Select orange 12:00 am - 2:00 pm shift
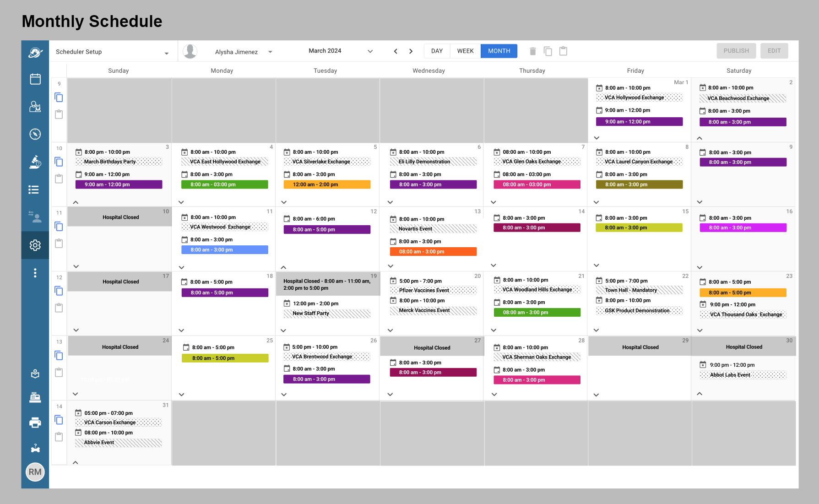This screenshot has height=504, width=819. (327, 184)
